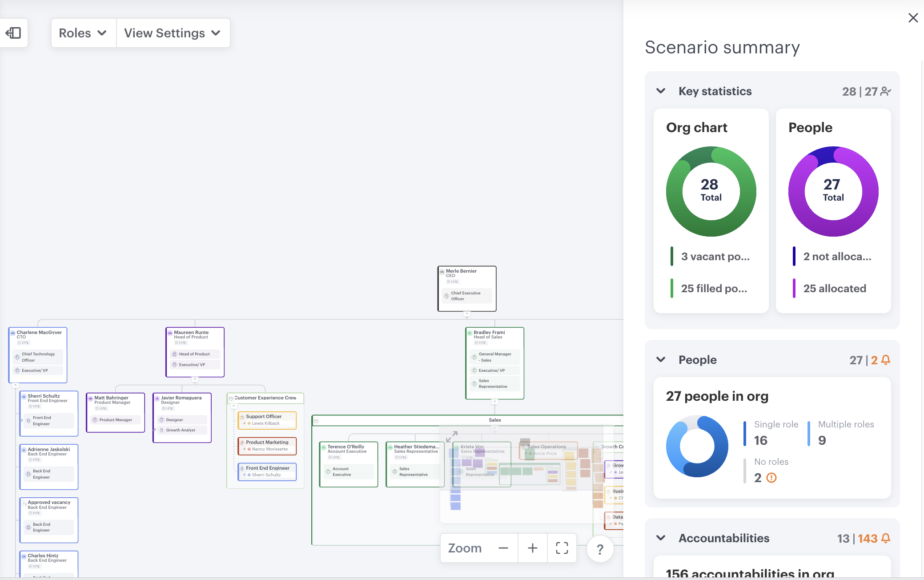Click the bell icon next to People count
Image resolution: width=924 pixels, height=580 pixels.
886,360
